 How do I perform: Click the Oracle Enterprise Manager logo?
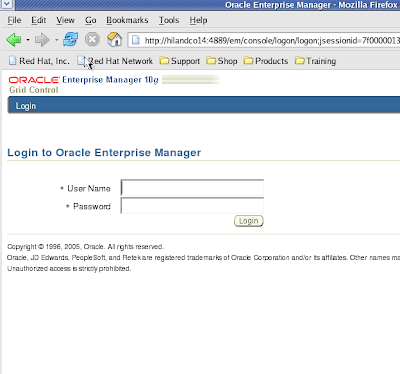(84, 80)
